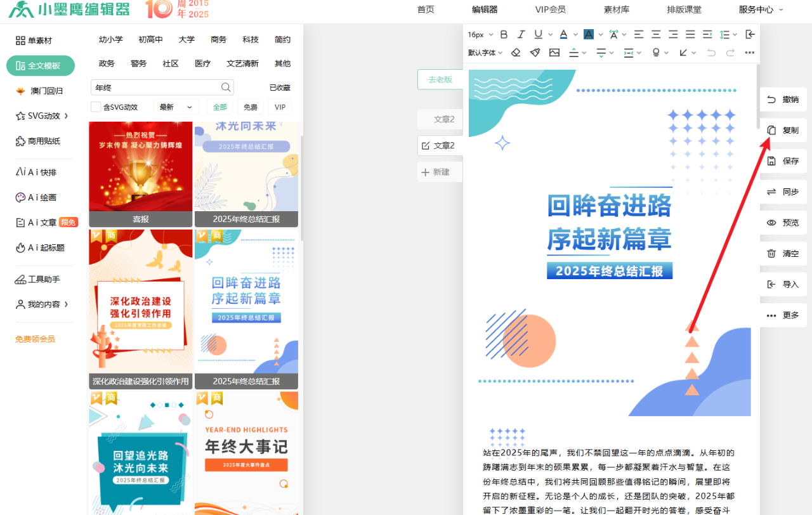Preview the article with 预览

tap(783, 223)
